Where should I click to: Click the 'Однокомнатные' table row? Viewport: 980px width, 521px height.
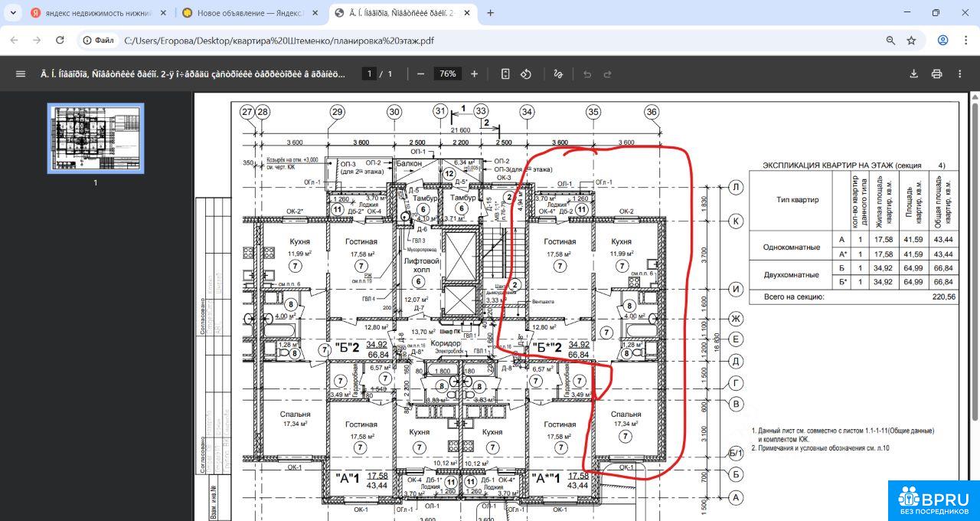[790, 247]
